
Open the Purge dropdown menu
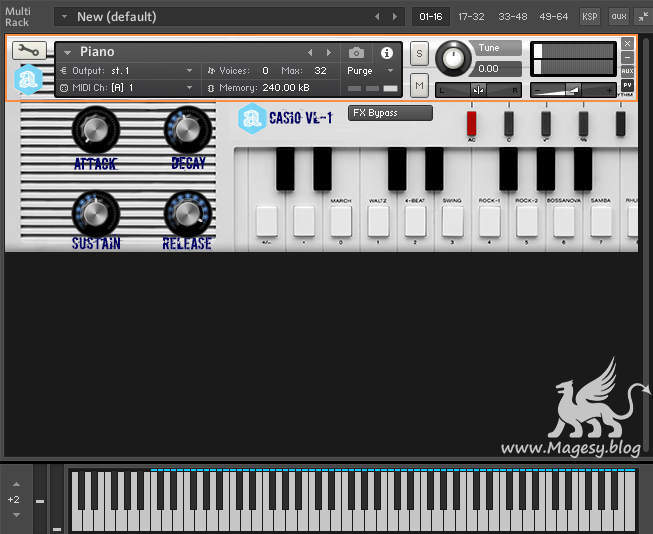pyautogui.click(x=390, y=71)
